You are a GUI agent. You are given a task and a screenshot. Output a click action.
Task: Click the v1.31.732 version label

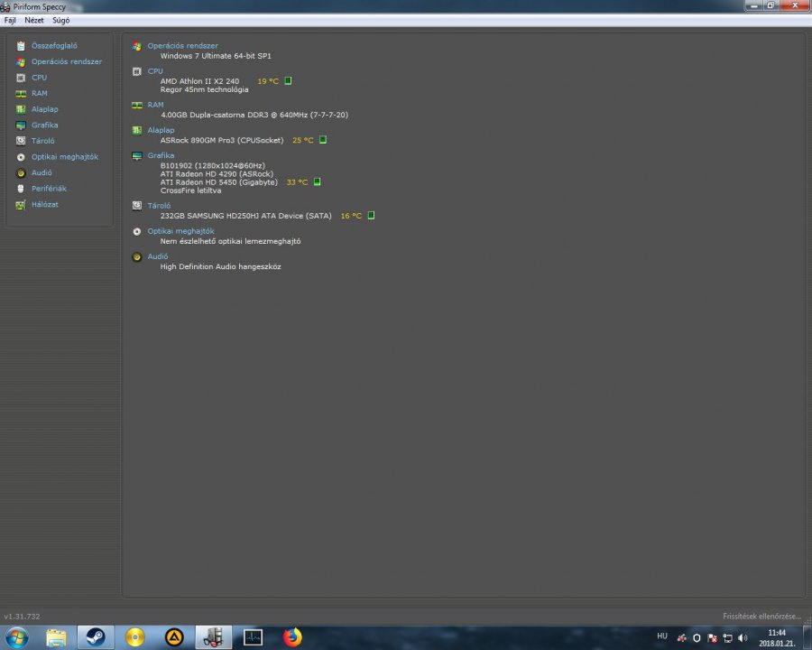(22, 617)
